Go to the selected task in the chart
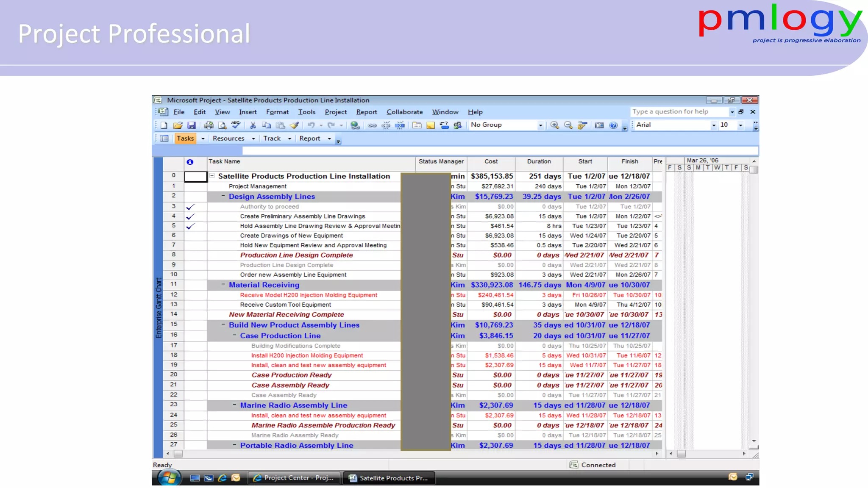This screenshot has width=868, height=488. click(x=582, y=125)
